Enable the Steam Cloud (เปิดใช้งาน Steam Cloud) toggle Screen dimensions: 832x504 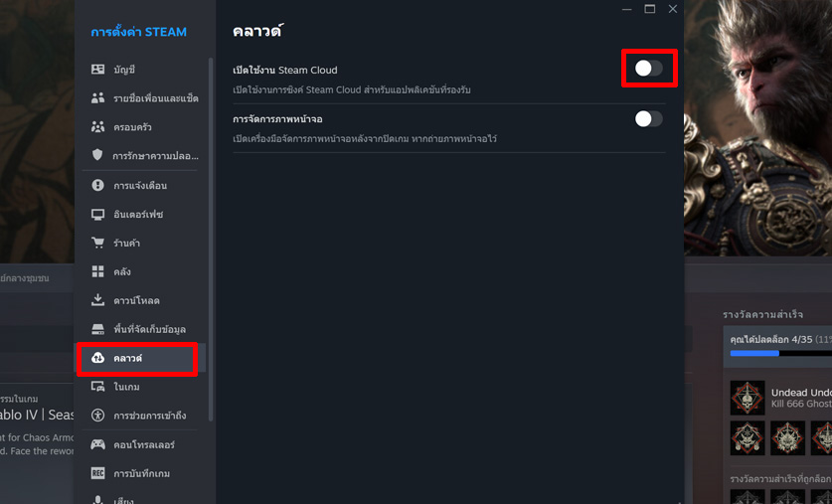click(x=648, y=69)
